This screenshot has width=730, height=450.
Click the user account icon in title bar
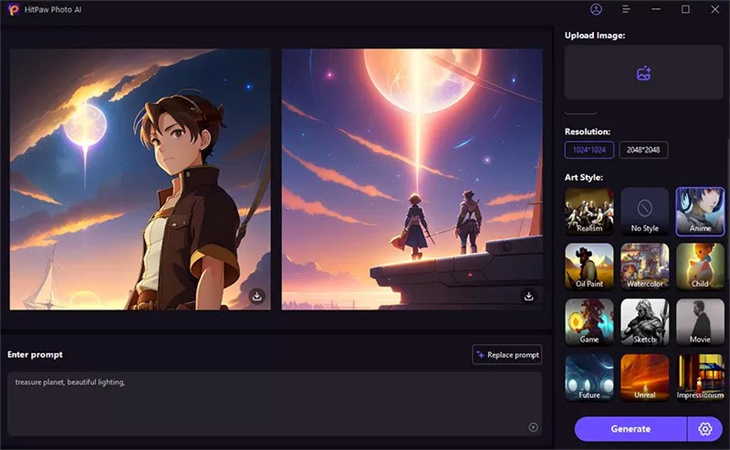596,9
